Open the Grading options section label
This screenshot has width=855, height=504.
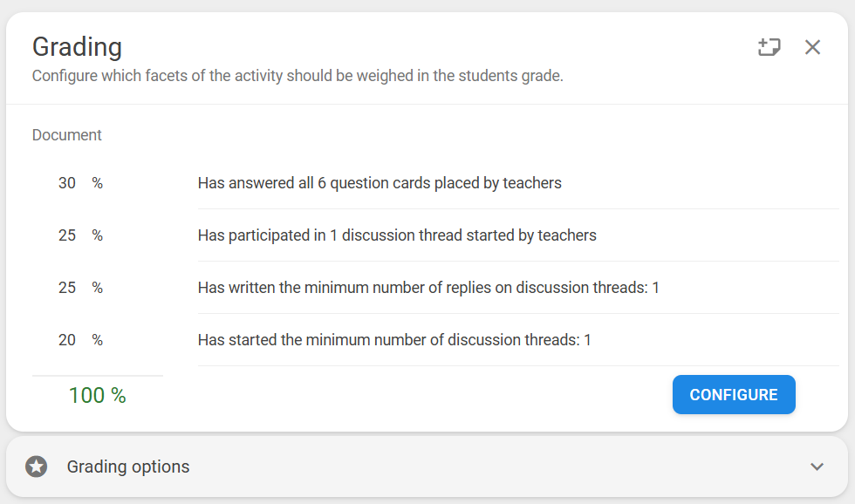point(128,467)
